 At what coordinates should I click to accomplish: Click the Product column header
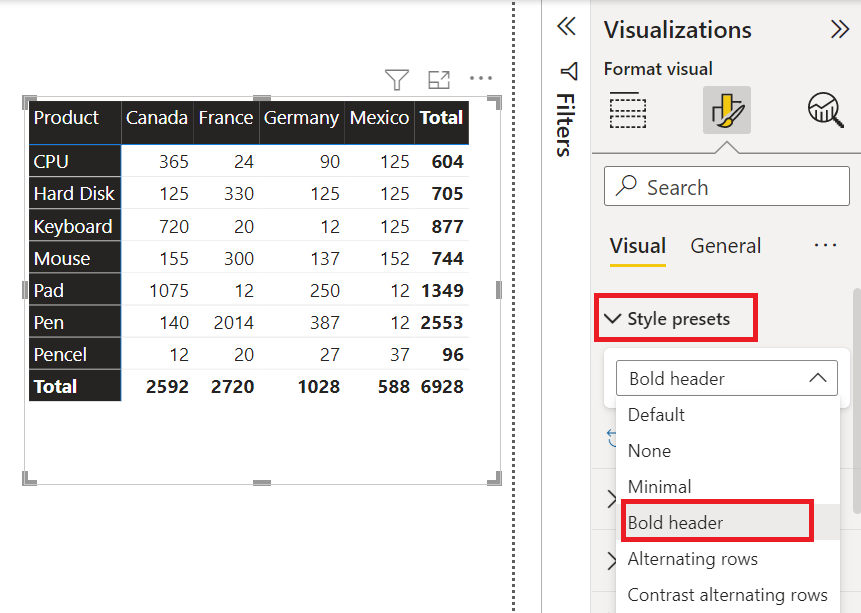[x=67, y=118]
